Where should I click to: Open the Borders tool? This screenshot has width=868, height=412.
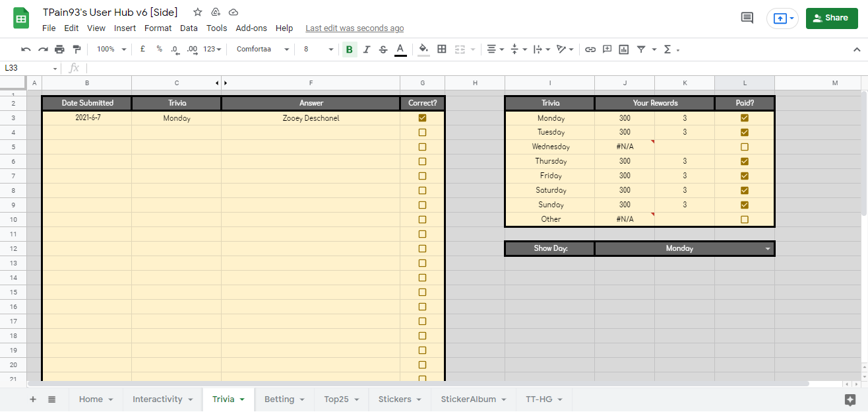(442, 49)
